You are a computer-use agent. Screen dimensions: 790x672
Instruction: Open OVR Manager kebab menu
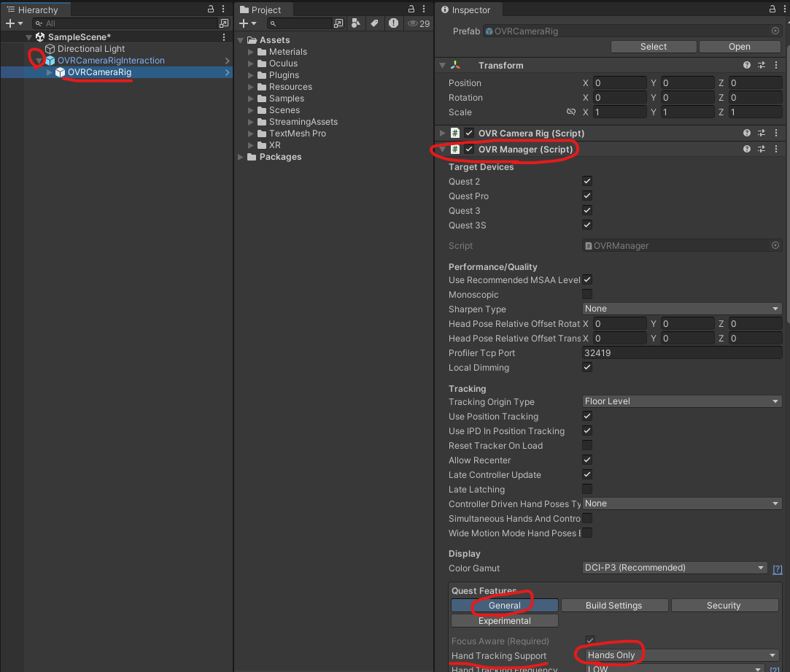pos(776,150)
